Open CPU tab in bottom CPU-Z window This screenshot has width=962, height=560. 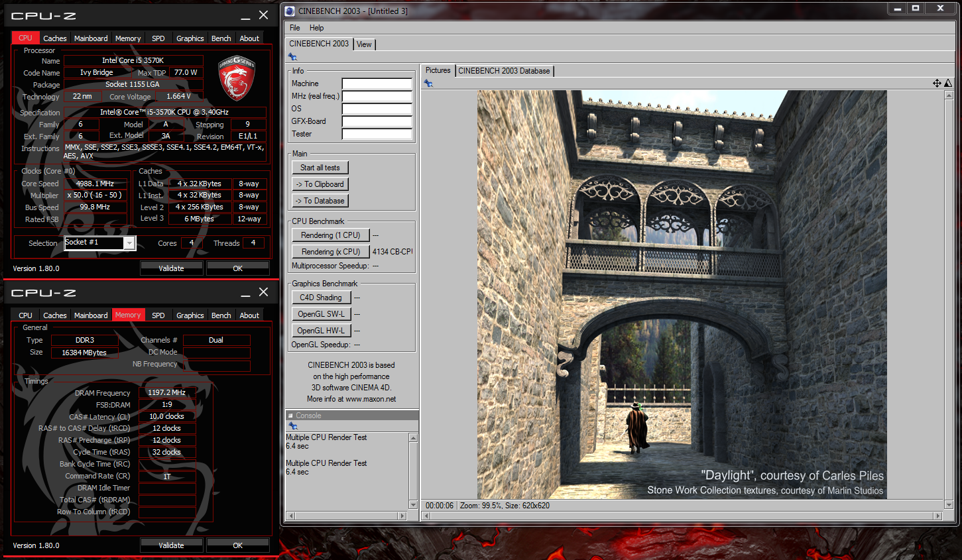pyautogui.click(x=25, y=315)
